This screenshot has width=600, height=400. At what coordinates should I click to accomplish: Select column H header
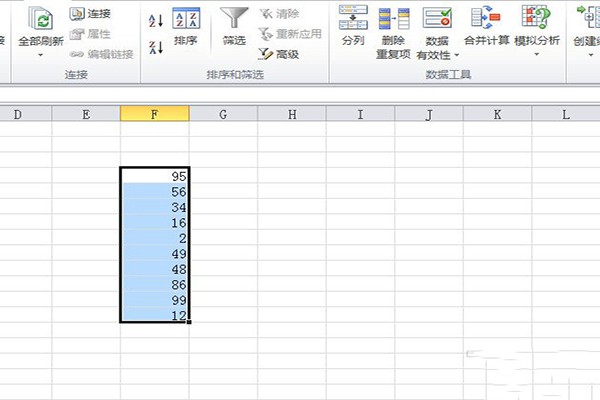click(x=292, y=114)
